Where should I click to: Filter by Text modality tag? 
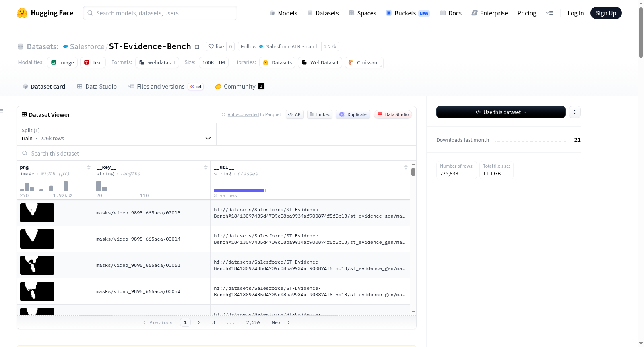tap(93, 62)
